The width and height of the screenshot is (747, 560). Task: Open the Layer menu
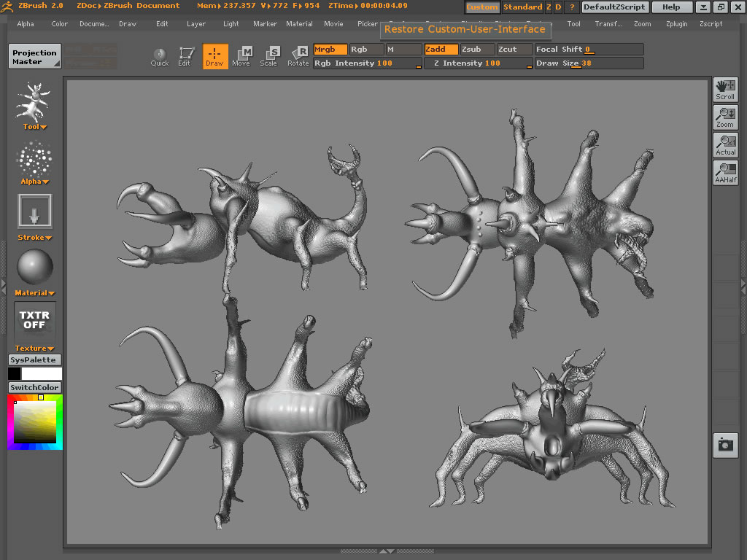(196, 24)
